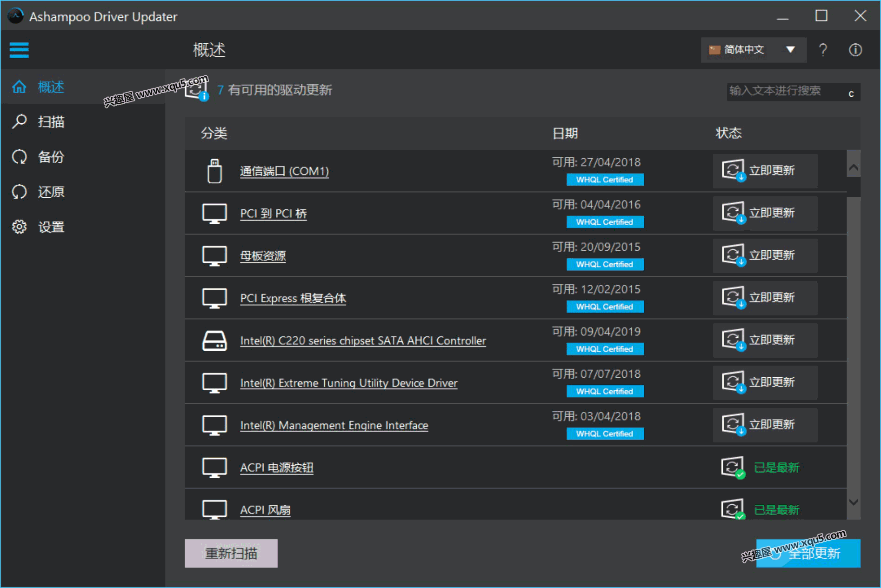Open the 还原 restore section
Screen dimensions: 881x588
point(83,192)
